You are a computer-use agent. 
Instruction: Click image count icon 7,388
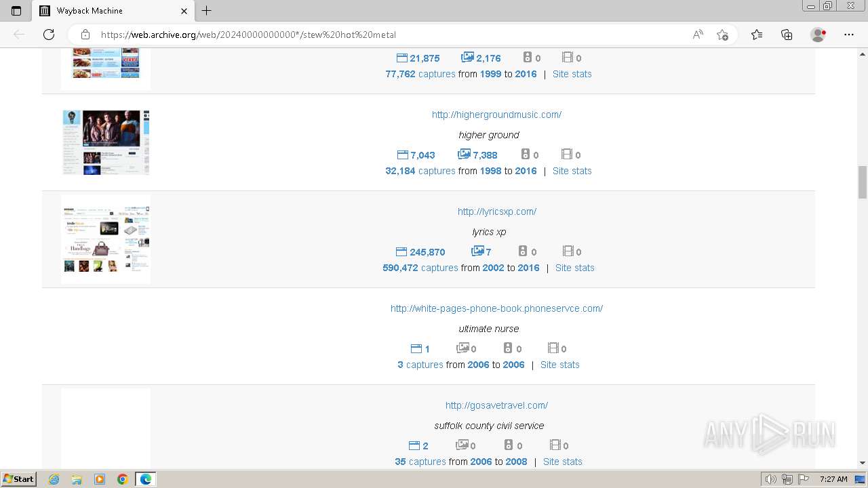point(464,155)
